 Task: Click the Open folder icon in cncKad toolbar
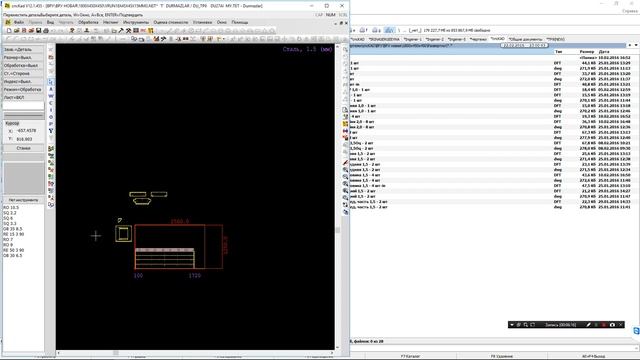[17, 30]
